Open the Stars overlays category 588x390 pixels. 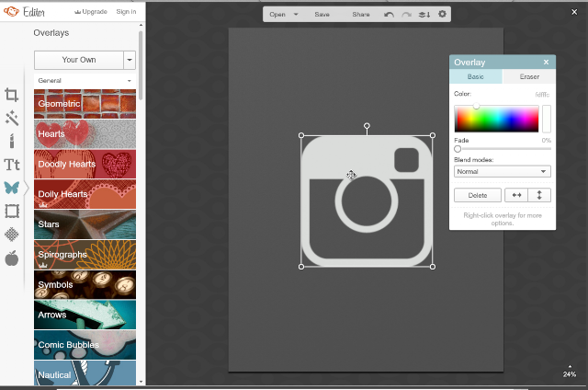pos(85,224)
